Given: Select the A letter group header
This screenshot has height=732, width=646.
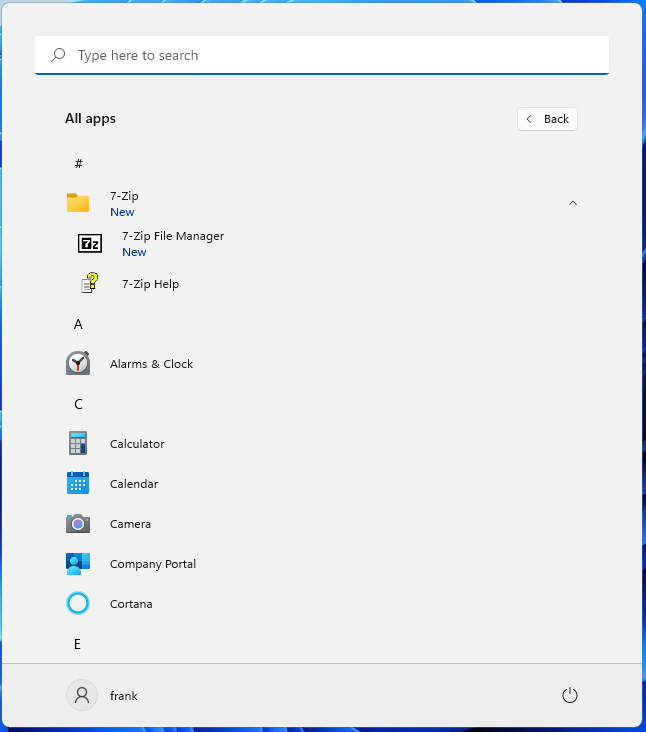Looking at the screenshot, I should point(78,324).
